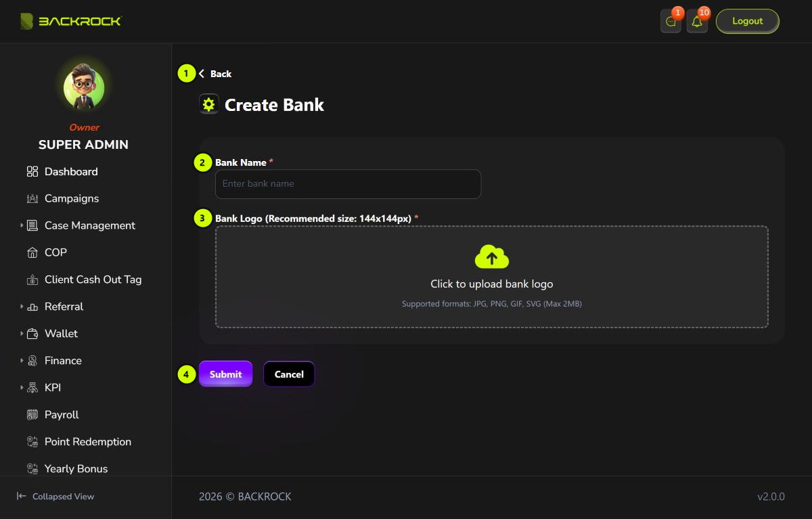Click the KPI sidebar icon
This screenshot has height=519, width=812.
(x=32, y=388)
